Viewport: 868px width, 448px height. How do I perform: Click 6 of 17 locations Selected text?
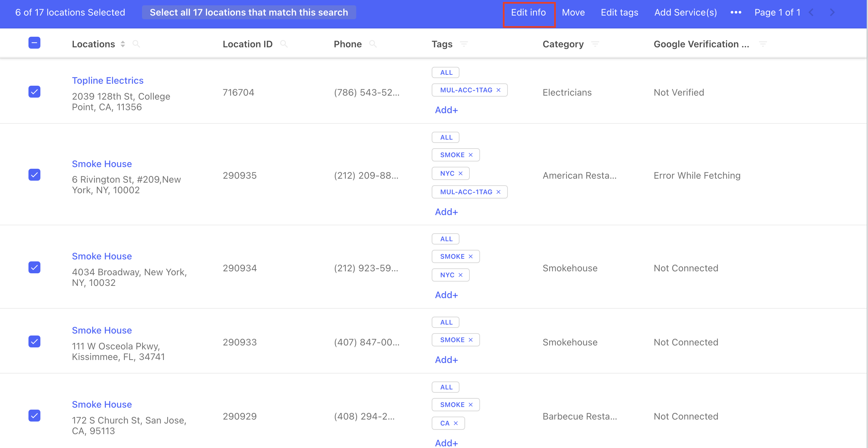(70, 12)
